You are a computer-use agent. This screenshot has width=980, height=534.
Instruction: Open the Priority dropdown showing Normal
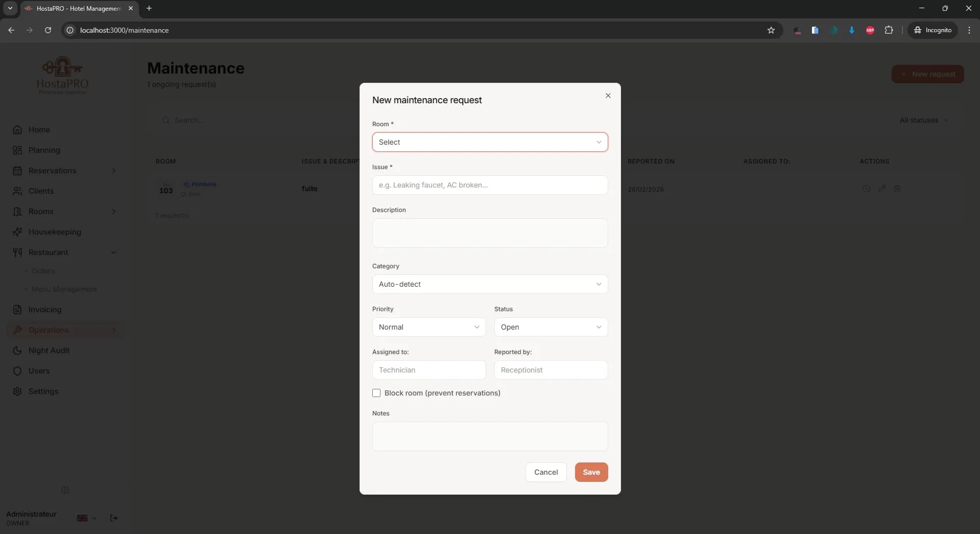pos(428,327)
